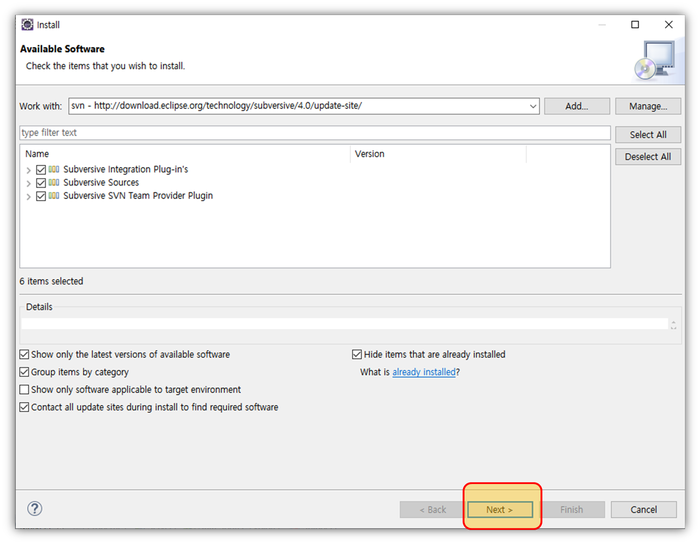The height and width of the screenshot is (544, 700).
Task: Click the Add... button
Action: pos(577,106)
